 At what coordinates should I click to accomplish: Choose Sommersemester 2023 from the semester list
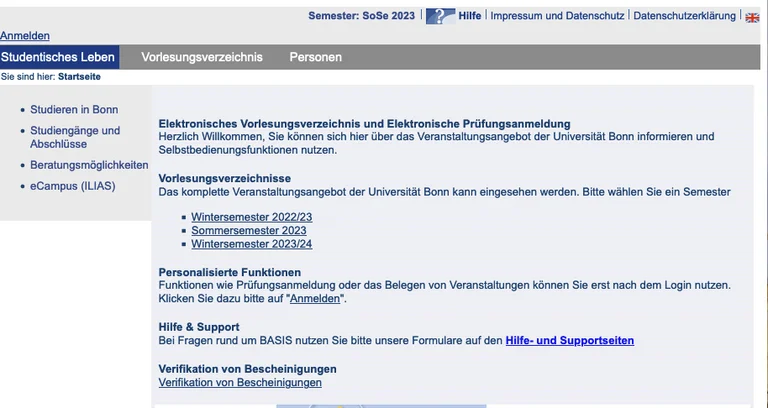(249, 230)
